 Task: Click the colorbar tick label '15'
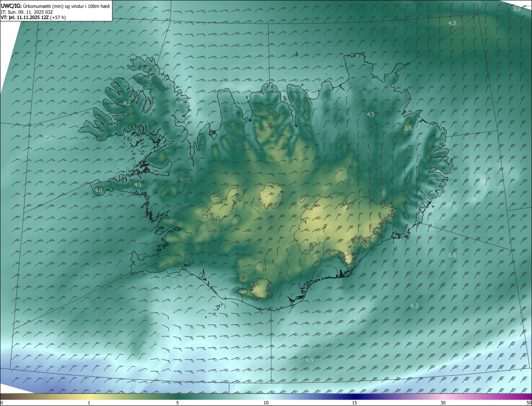pos(355,403)
